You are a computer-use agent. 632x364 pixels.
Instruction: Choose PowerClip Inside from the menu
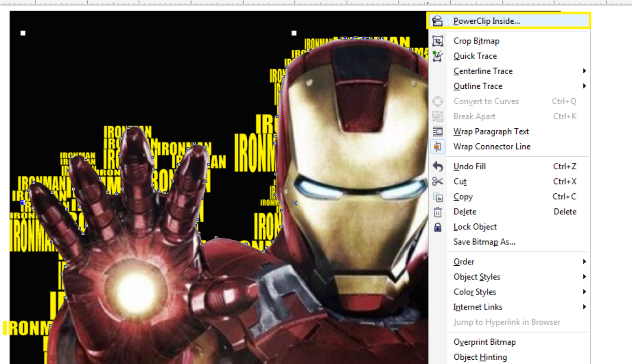tap(487, 21)
